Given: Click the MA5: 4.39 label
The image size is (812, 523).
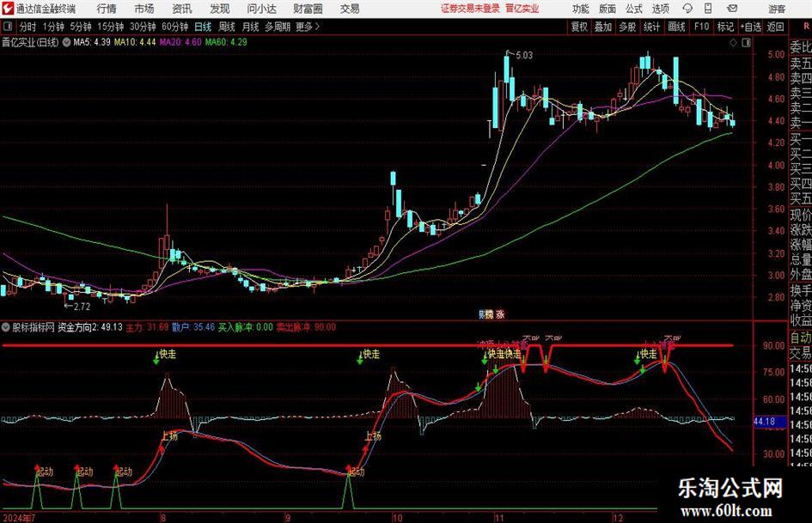Looking at the screenshot, I should (92, 42).
